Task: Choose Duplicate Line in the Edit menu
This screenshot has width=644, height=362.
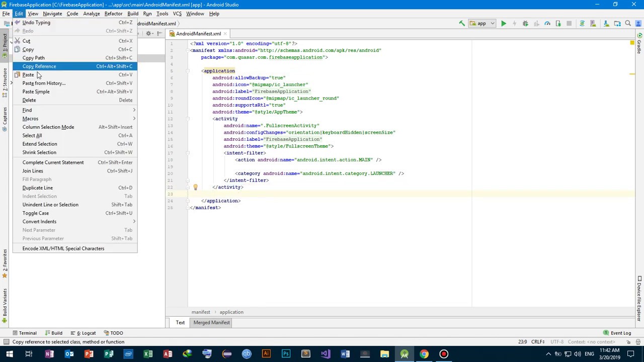Action: click(x=75, y=188)
